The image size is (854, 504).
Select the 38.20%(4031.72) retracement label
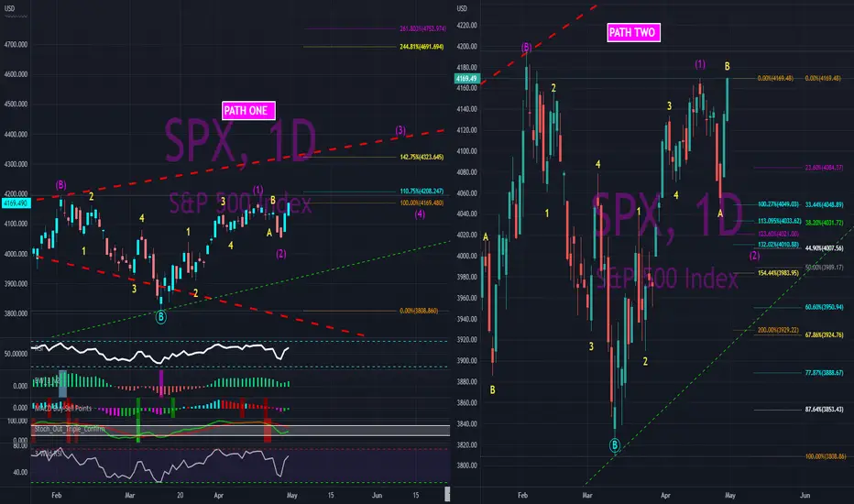[824, 223]
